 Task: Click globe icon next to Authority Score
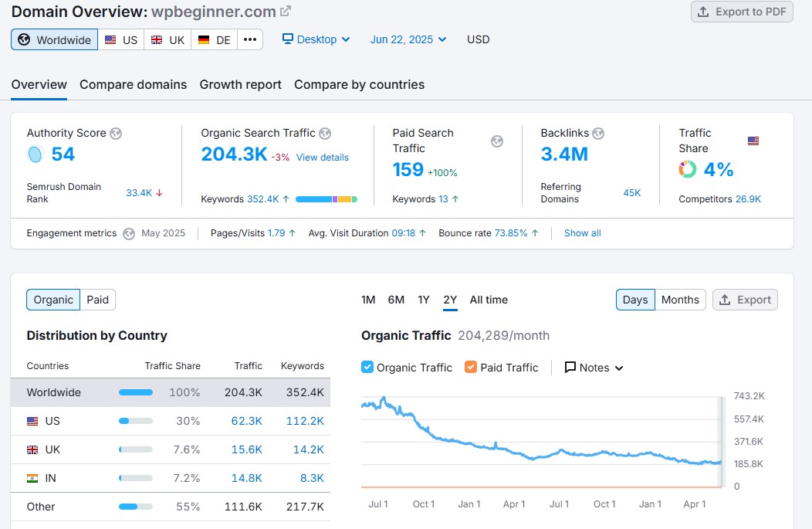[116, 134]
